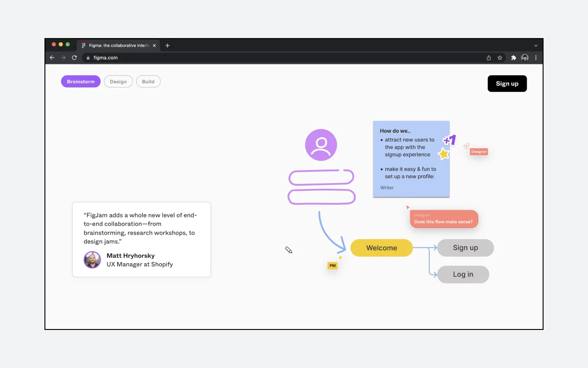
Task: Select the Brainstorm pill tab
Action: coord(81,82)
